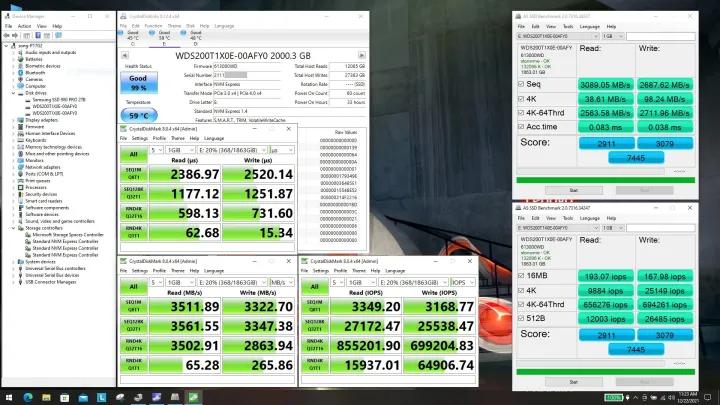720x405 pixels.
Task: Open drive selector dropdown in top AS SSD window
Action: tap(557, 36)
